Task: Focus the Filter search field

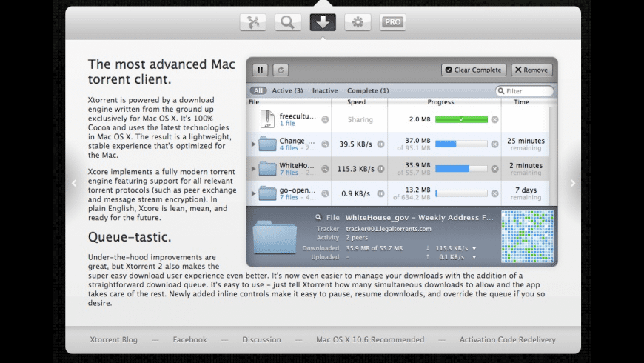Action: click(525, 91)
